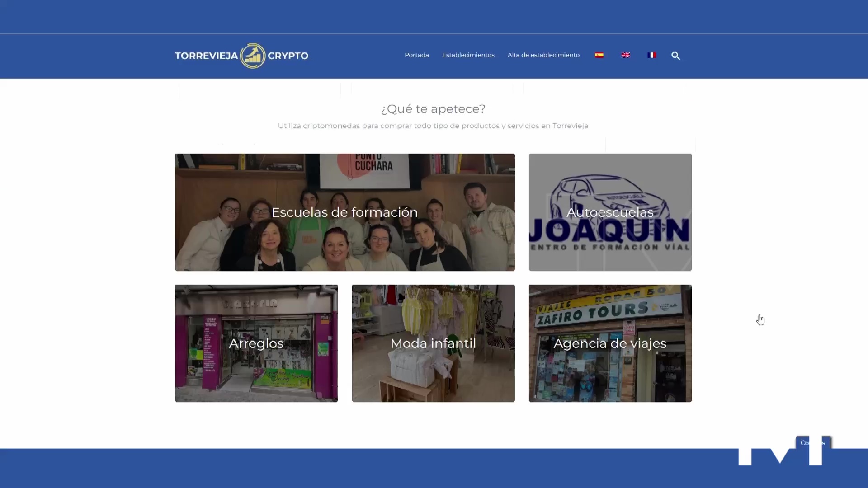Open Alta de establecimiento menu item

coord(543,55)
